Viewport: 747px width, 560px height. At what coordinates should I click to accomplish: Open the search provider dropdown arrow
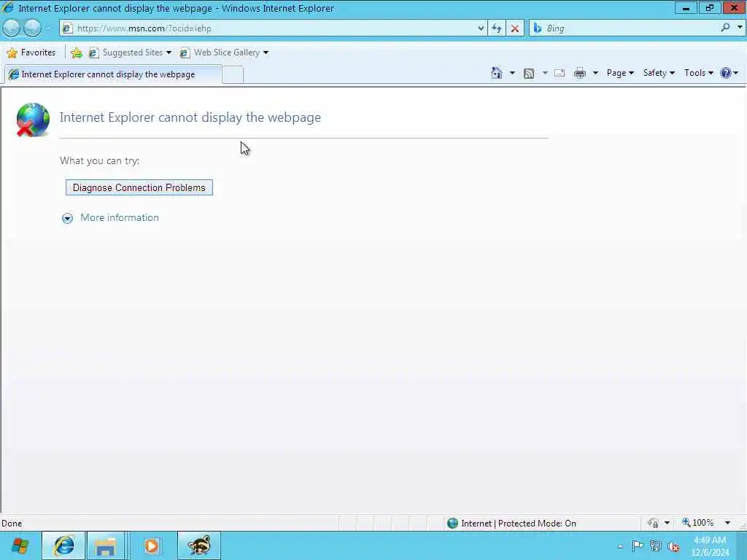click(x=740, y=27)
